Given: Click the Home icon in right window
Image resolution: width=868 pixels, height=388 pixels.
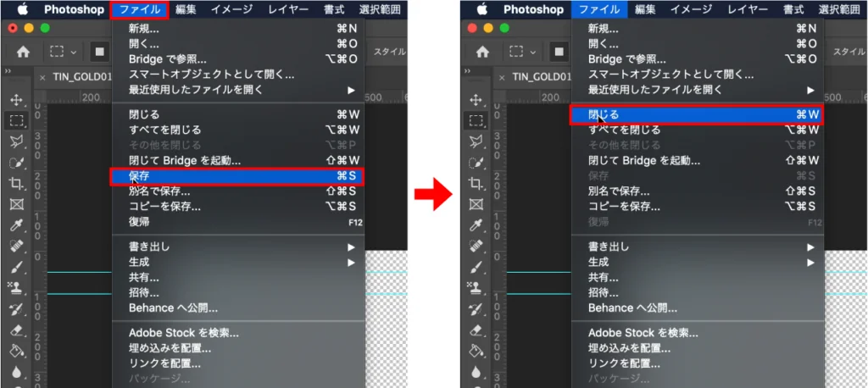Looking at the screenshot, I should point(482,52).
